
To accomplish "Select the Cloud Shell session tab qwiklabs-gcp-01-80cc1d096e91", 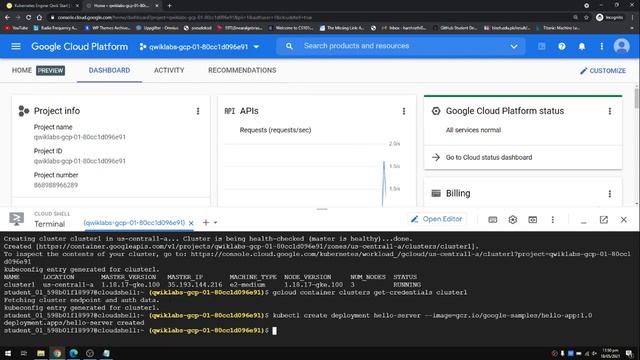I will tap(134, 223).
